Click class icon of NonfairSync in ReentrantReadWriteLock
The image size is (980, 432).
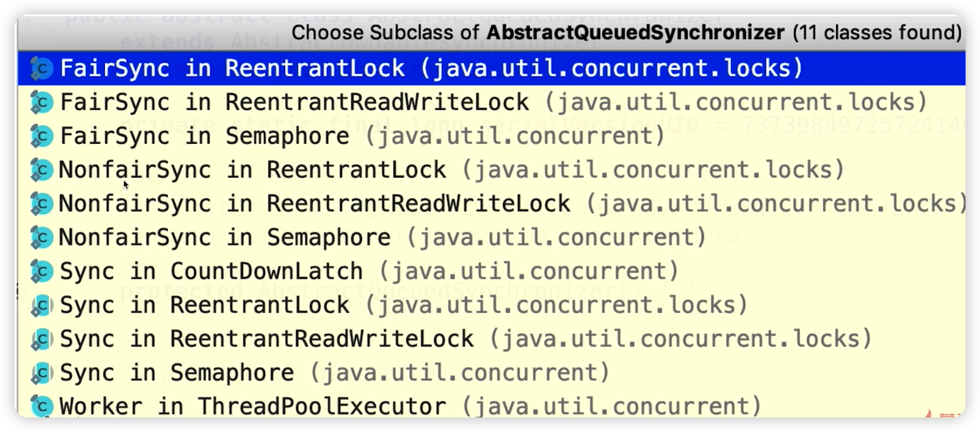point(41,204)
